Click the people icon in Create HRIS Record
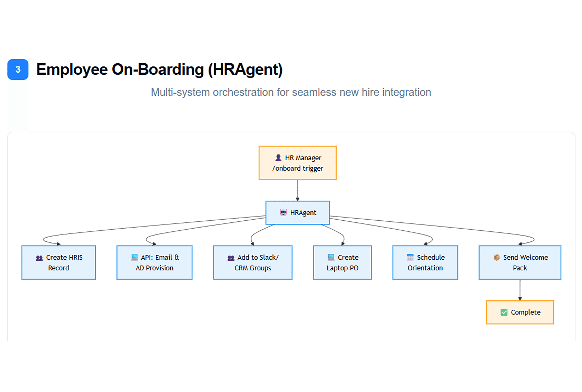 coord(39,258)
